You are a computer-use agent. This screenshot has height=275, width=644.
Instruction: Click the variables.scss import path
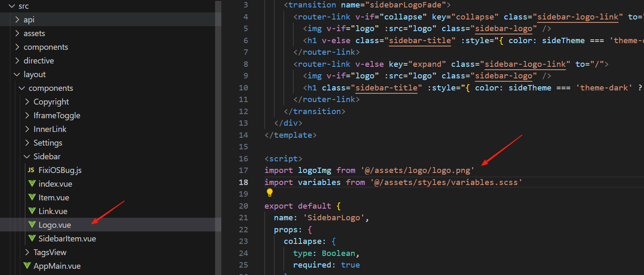pos(445,182)
